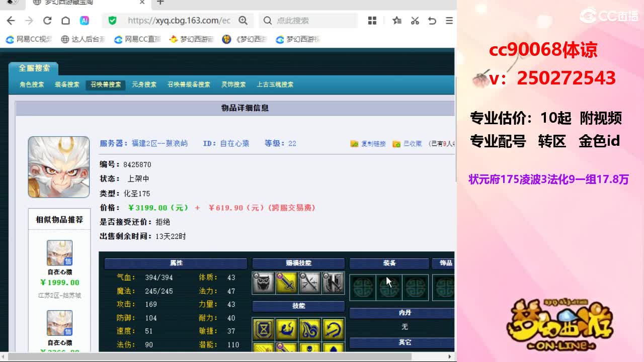The width and height of the screenshot is (644, 362).
Task: Click the ¥1999.00 price in recommendations
Action: point(59,283)
